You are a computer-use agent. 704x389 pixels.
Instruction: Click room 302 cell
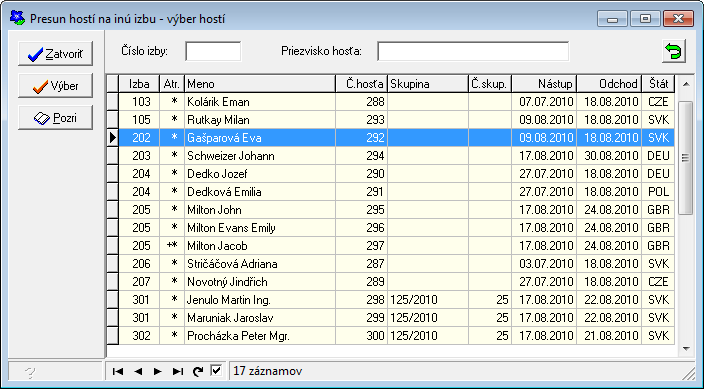(139, 336)
